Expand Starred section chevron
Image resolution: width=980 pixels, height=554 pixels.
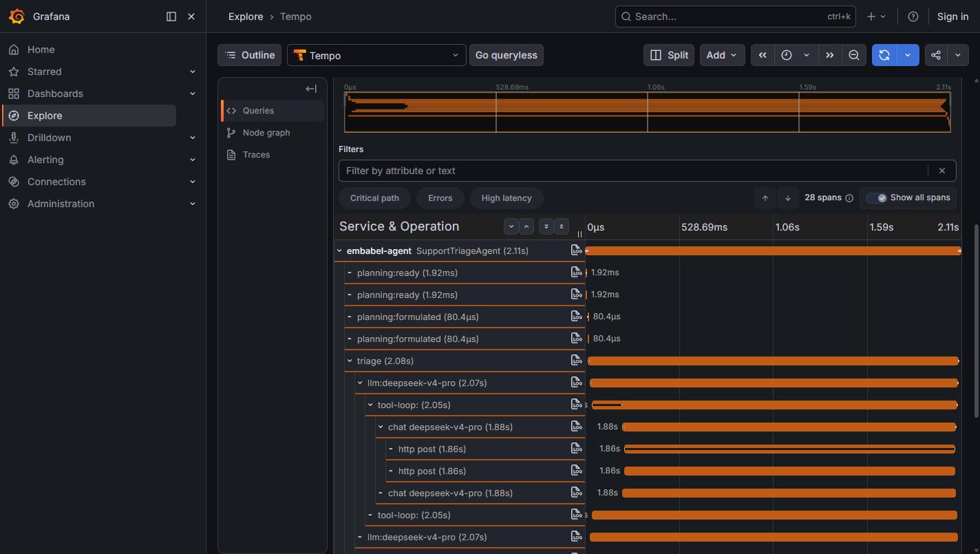pyautogui.click(x=193, y=72)
